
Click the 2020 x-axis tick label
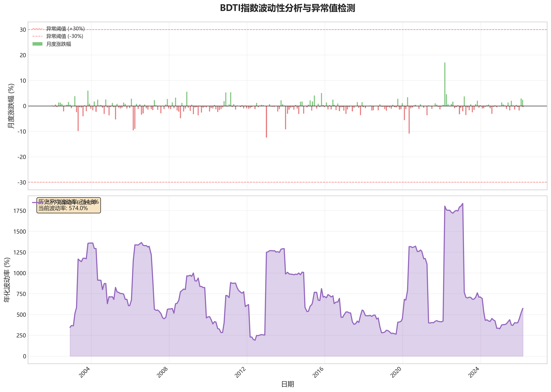pos(396,372)
